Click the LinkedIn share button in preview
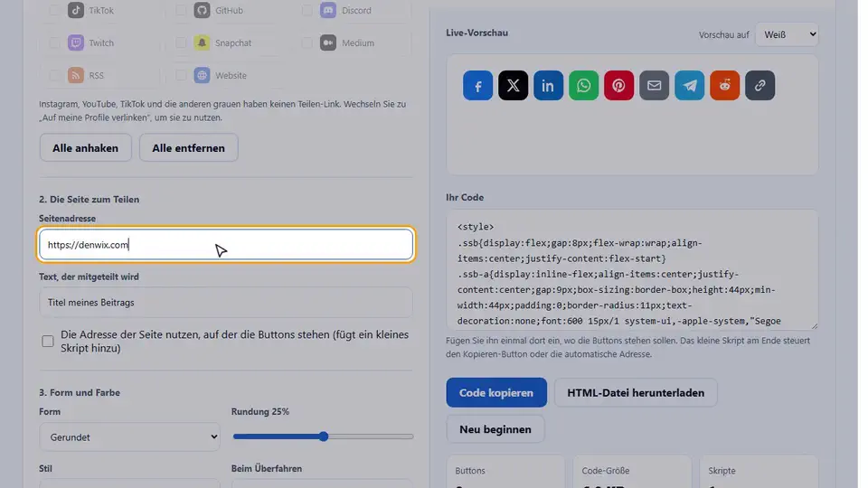Screen dimensions: 868x488 pos(548,85)
